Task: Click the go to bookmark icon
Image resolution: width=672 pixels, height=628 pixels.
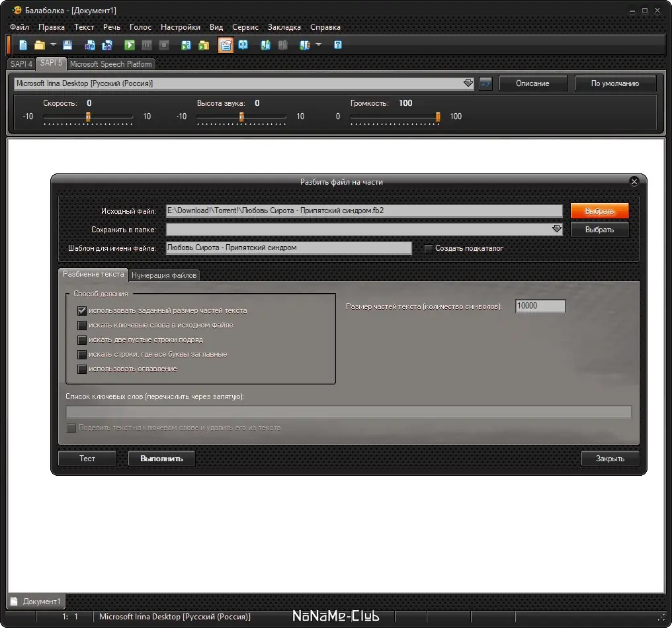Action: [305, 45]
